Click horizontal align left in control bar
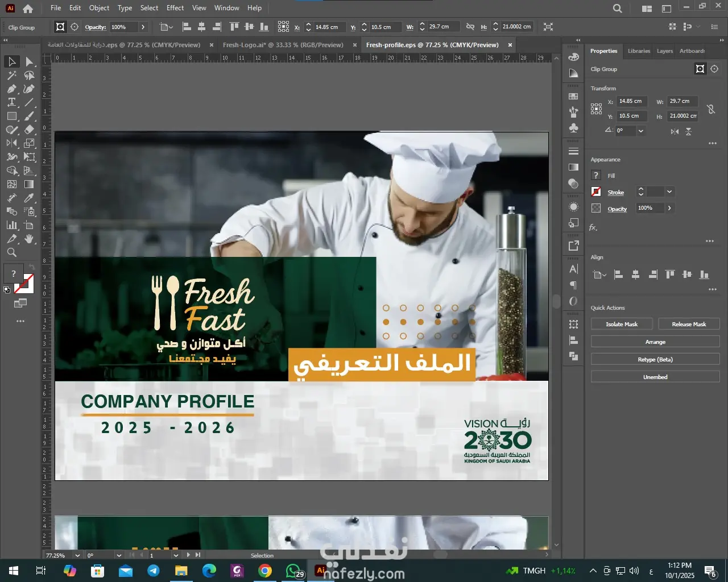Screen dimensions: 728x582 click(x=186, y=27)
